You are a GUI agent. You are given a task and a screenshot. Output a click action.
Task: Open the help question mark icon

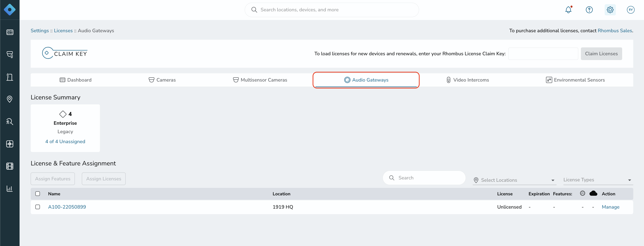point(589,10)
